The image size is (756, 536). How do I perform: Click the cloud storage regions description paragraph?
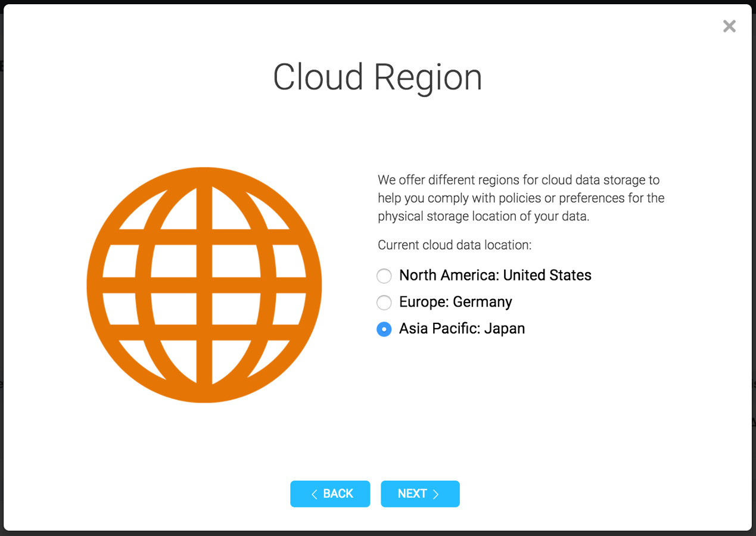coord(521,198)
